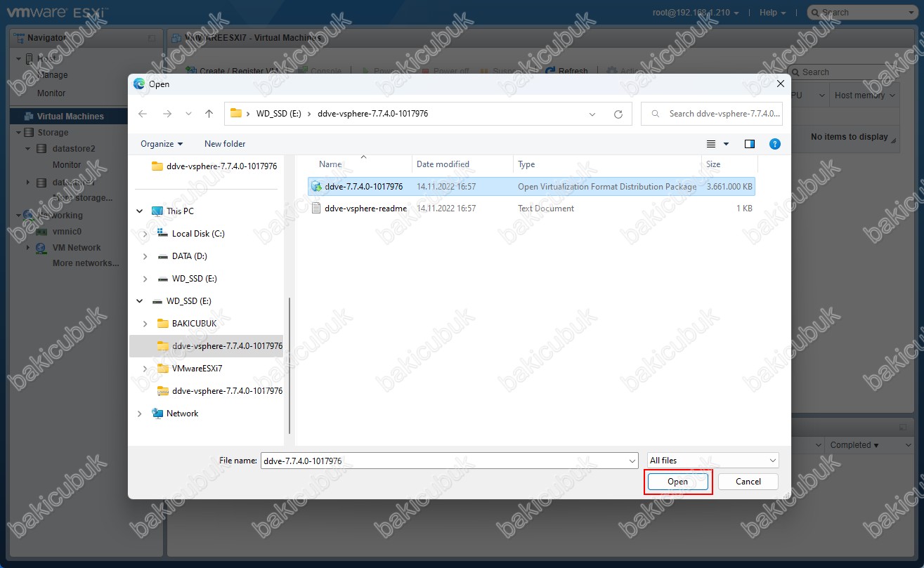Expand DATA (D:) drive node
The height and width of the screenshot is (568, 924).
[x=145, y=256]
